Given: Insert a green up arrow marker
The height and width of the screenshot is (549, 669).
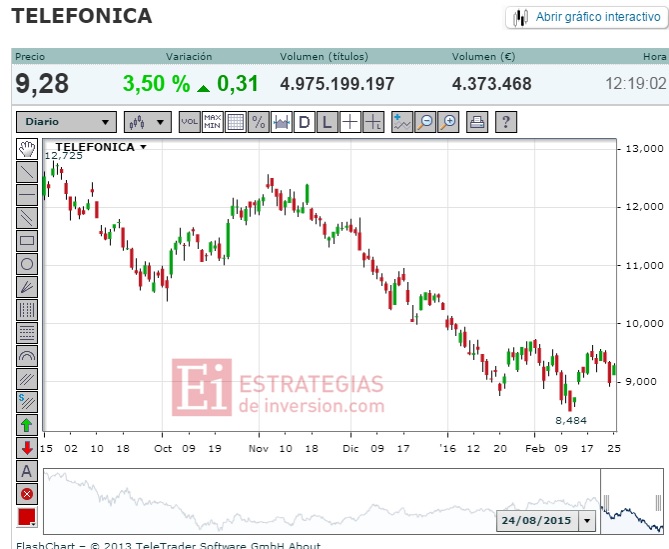Looking at the screenshot, I should coord(27,425).
